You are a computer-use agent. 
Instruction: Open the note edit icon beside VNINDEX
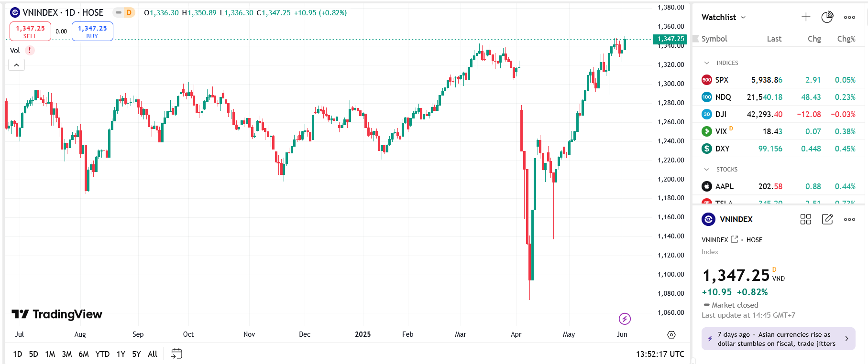[827, 219]
